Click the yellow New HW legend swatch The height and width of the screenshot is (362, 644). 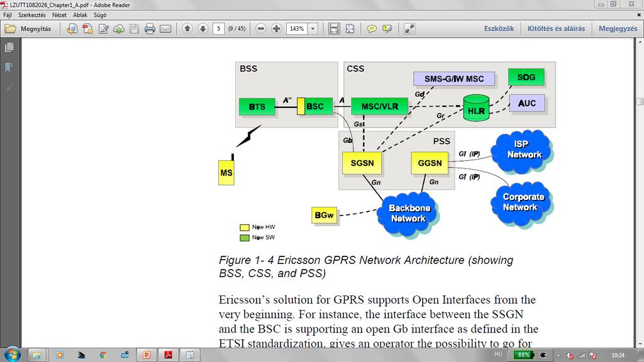point(245,228)
